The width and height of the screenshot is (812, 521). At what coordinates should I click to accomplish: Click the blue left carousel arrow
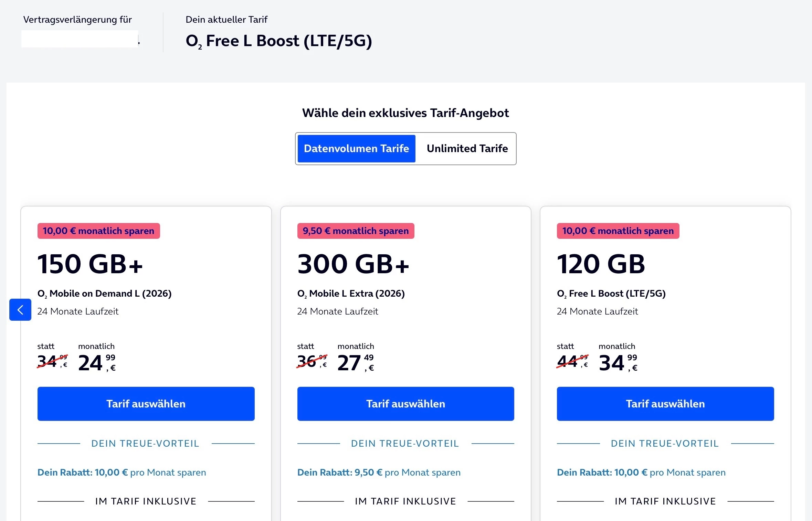click(20, 310)
